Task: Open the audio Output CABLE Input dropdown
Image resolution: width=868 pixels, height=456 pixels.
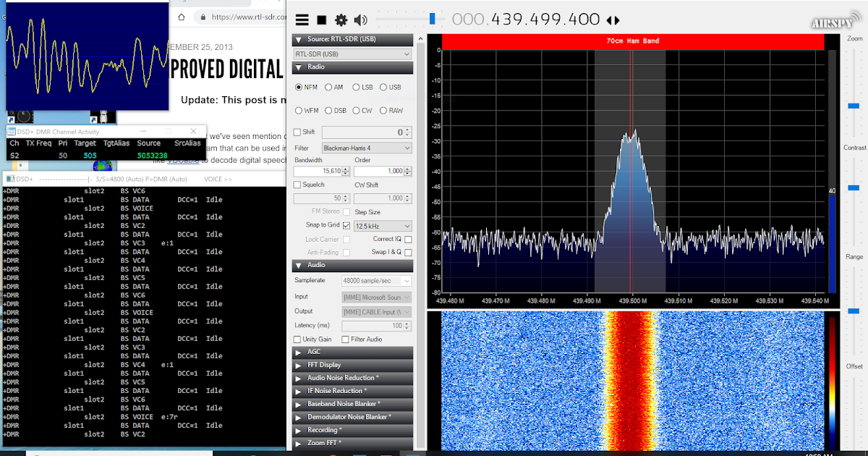Action: (x=376, y=311)
